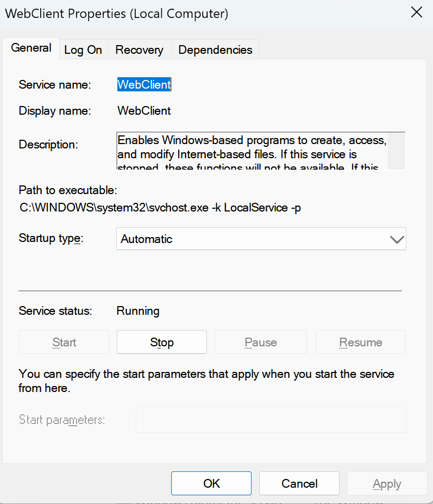
Task: Dismiss dialog with Cancel button
Action: click(299, 483)
